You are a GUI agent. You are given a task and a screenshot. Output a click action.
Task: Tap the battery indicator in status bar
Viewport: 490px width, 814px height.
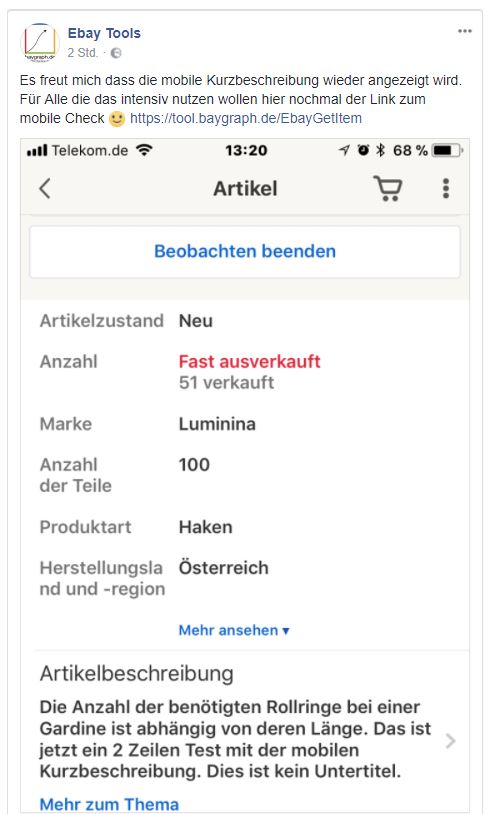click(x=446, y=151)
